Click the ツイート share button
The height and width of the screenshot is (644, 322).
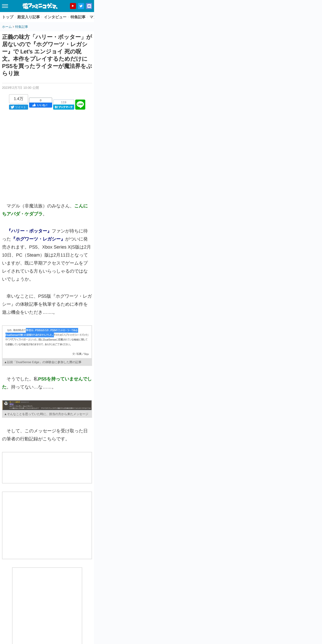[x=18, y=107]
